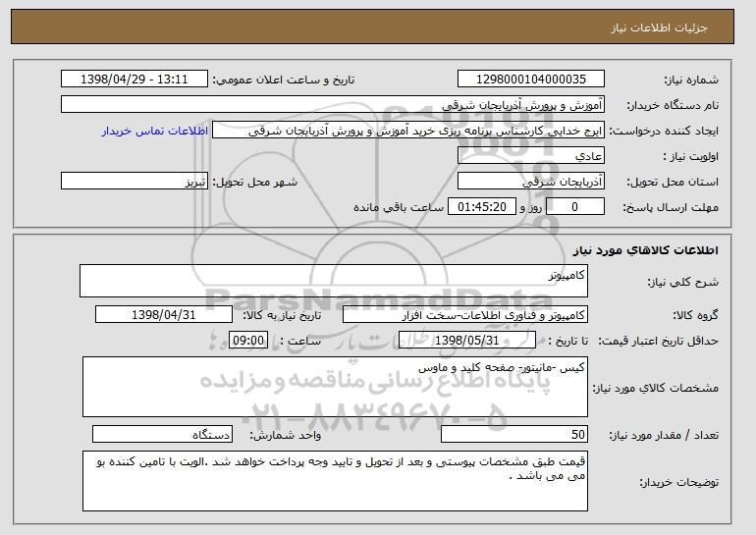The image size is (756, 535).
Task: Click the section heading اطلاعات کالاهای مورد نیاز
Action: (646, 250)
